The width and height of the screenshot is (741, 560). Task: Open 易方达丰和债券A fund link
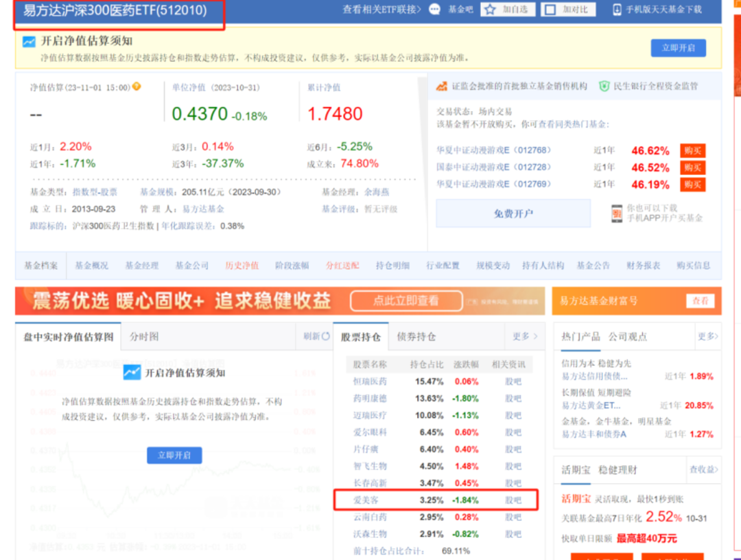594,434
